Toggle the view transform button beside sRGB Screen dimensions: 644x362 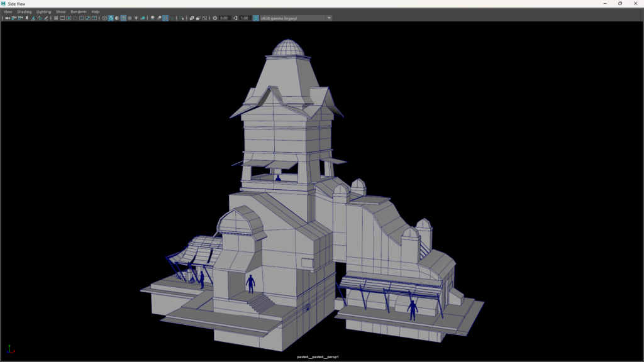(x=256, y=18)
